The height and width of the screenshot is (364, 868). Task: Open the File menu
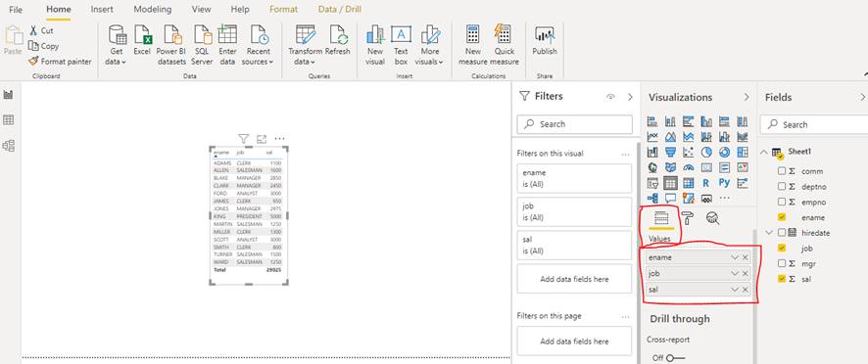[x=16, y=10]
